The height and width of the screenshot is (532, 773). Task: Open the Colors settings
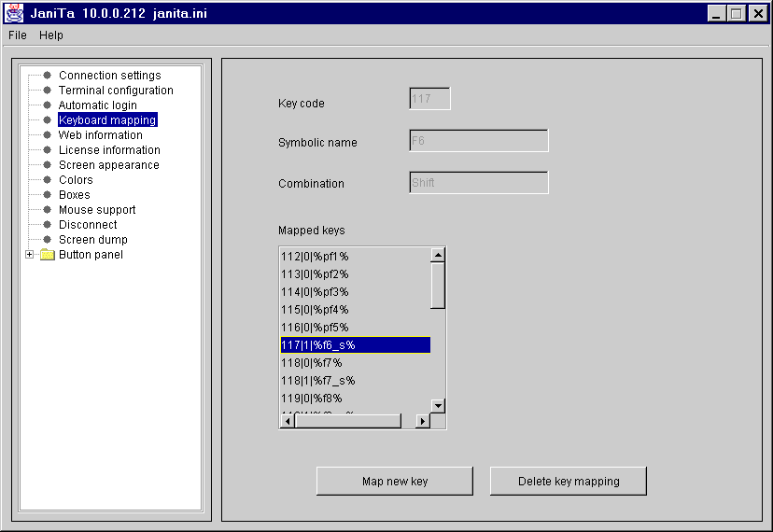[x=76, y=179]
